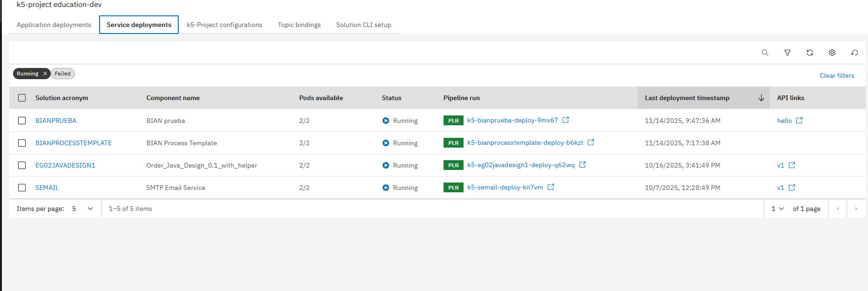Check the BIANPRUEBA row checkbox
Image resolution: width=868 pixels, height=291 pixels.
click(x=22, y=121)
